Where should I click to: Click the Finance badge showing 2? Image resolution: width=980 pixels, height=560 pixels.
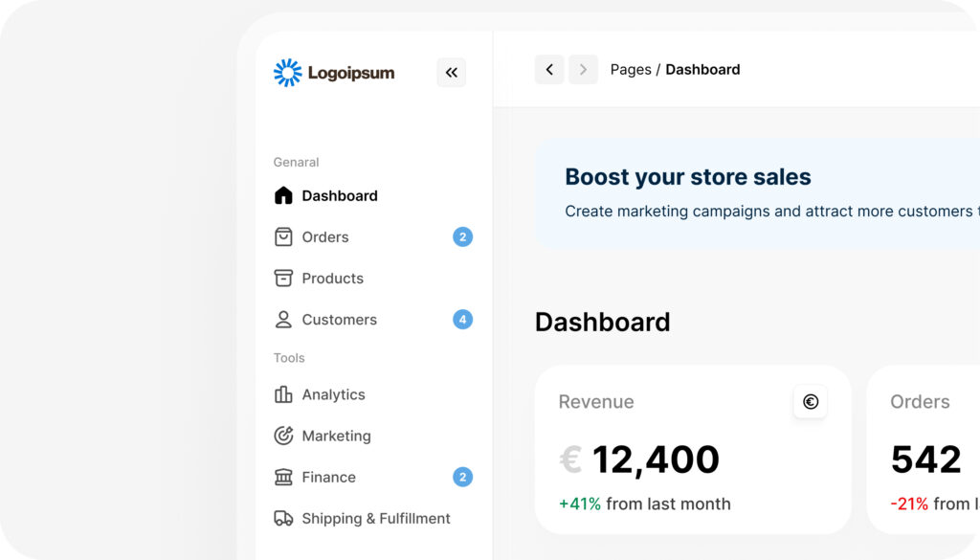[x=462, y=477]
